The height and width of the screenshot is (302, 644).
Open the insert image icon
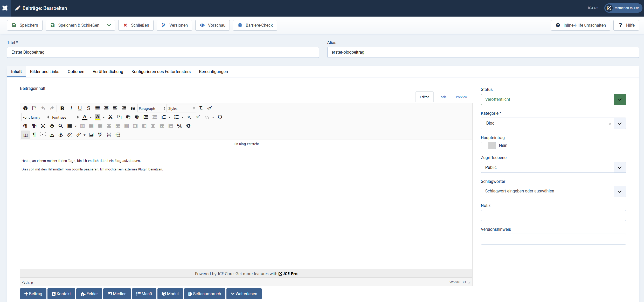tap(91, 135)
